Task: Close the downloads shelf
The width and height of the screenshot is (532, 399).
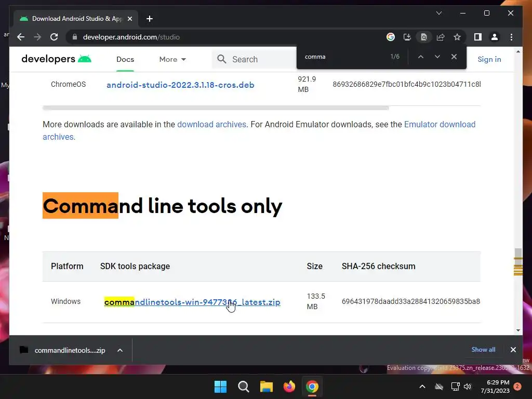Action: coord(513,350)
